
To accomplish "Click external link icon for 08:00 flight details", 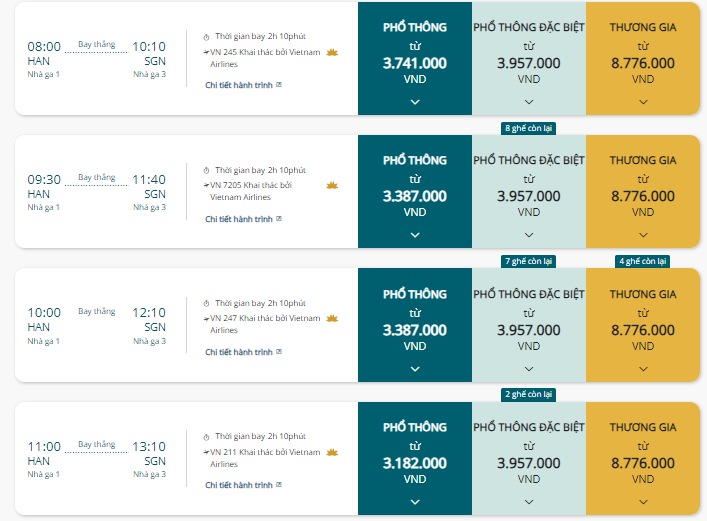I will [279, 85].
